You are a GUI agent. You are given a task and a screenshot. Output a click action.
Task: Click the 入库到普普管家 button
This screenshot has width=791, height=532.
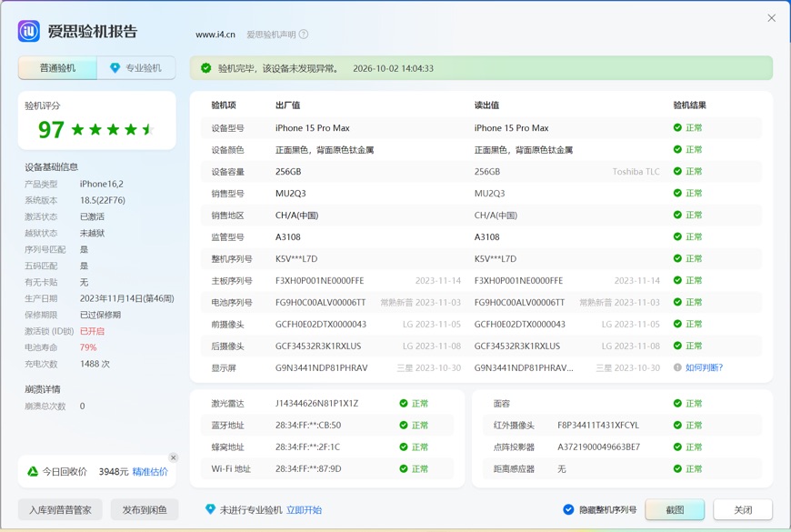[60, 510]
